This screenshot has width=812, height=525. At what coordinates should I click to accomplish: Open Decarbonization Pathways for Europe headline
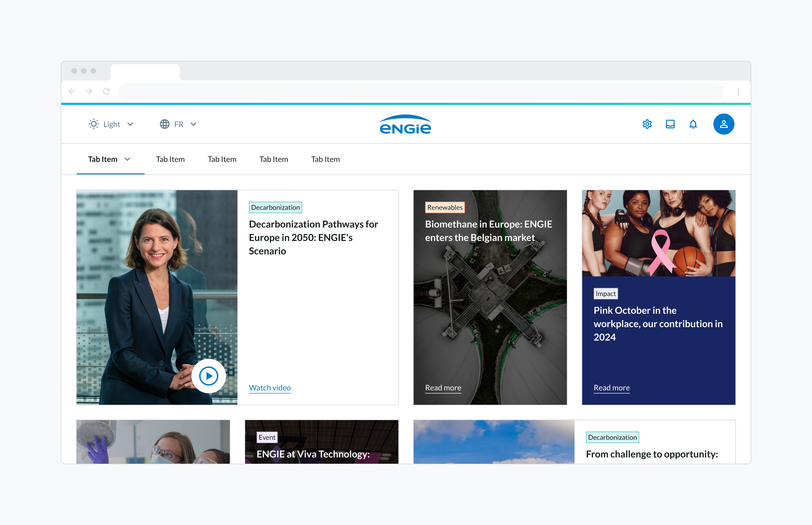[314, 238]
